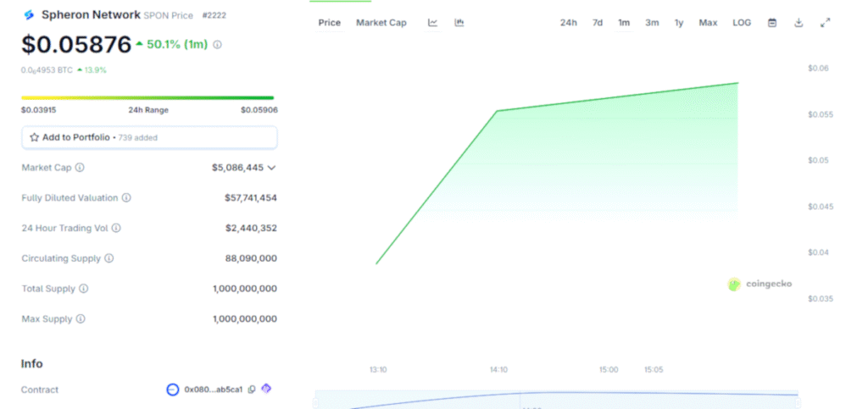Click the 24h high value $0.05906
The height and width of the screenshot is (409, 868).
259,110
